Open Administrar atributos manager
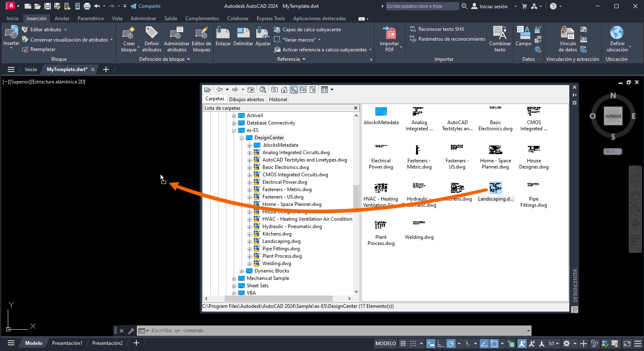The image size is (644, 351). click(177, 39)
